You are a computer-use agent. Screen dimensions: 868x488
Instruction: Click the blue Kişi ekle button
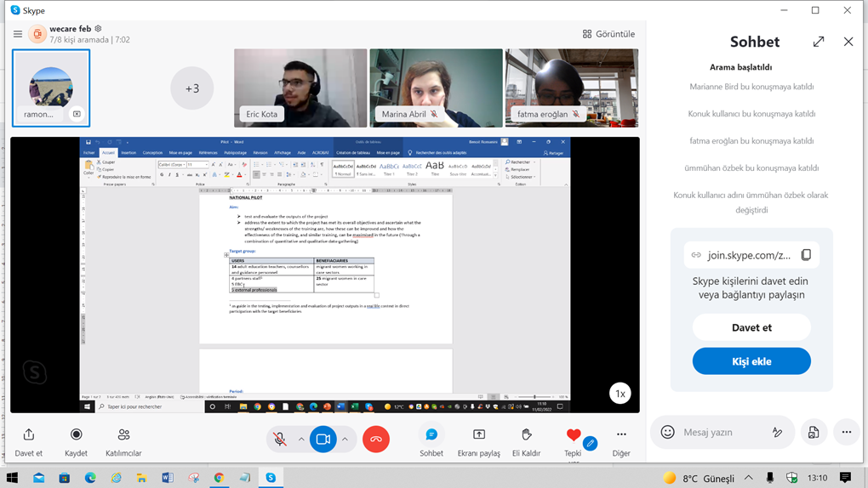click(751, 361)
